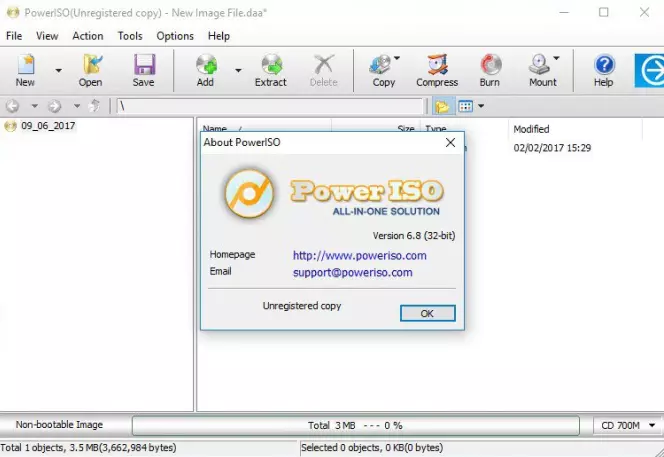Image resolution: width=664 pixels, height=457 pixels.
Task: Click the blue arrow icon at toolbar end
Action: pos(649,71)
